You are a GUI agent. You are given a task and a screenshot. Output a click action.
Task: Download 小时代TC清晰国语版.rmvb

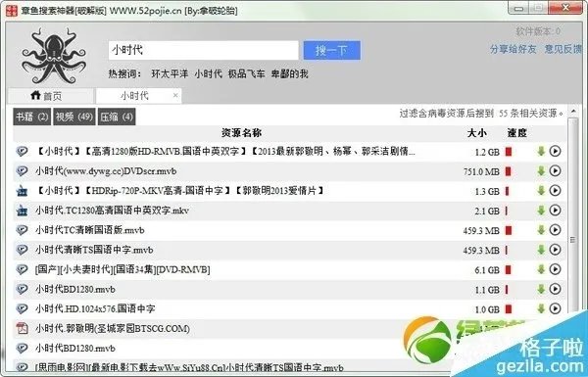[x=541, y=230]
